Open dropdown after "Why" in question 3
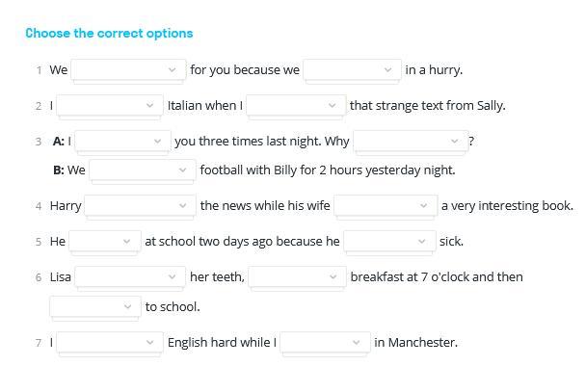Viewport: 585px width, 392px height. coord(410,141)
